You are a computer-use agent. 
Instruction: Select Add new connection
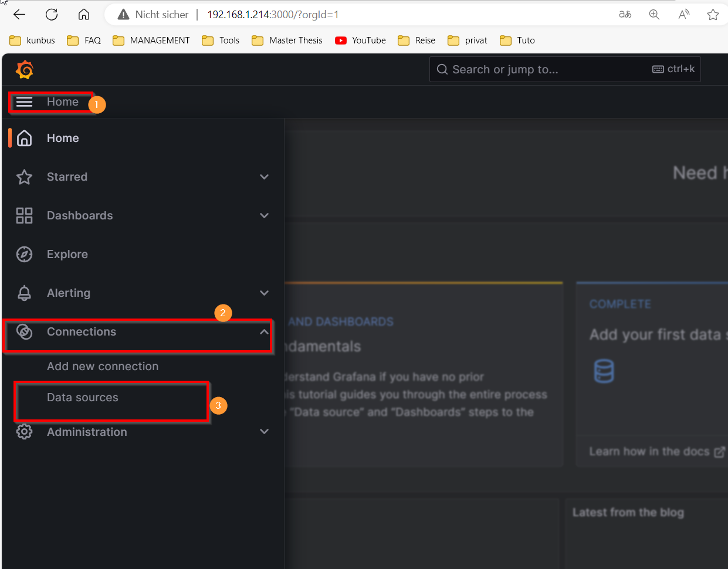pyautogui.click(x=103, y=366)
